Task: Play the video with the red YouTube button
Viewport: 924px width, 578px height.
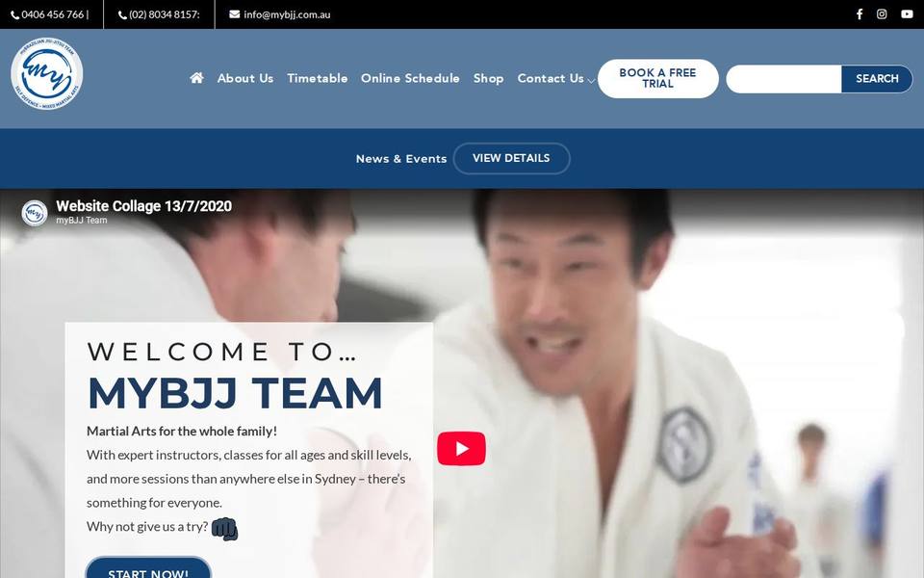Action: pyautogui.click(x=461, y=448)
